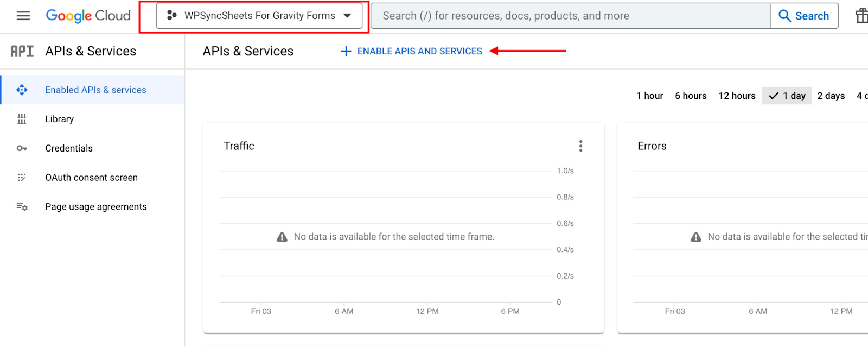
Task: Select the 2 days time range
Action: [x=831, y=96]
